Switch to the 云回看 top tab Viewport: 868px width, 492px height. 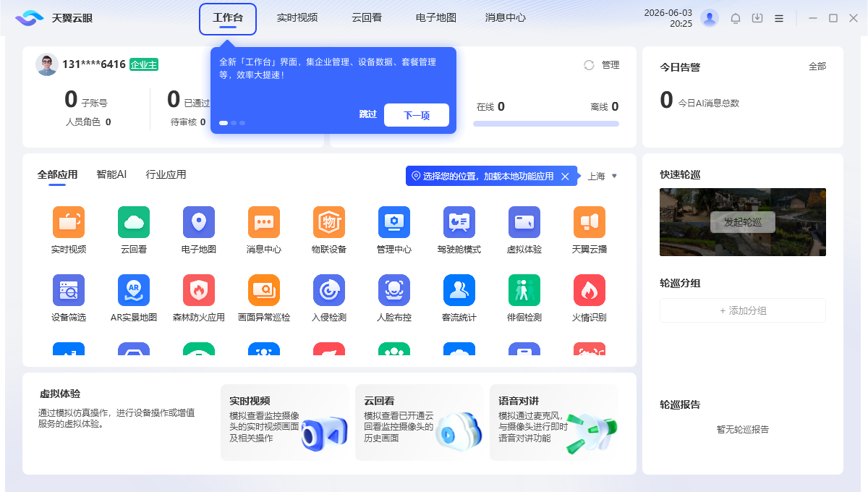point(367,18)
